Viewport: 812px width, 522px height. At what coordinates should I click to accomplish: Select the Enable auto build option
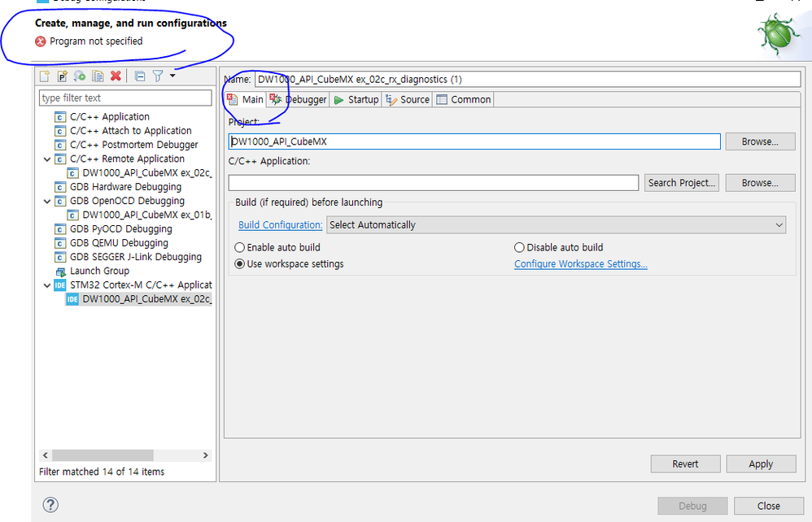tap(277, 247)
